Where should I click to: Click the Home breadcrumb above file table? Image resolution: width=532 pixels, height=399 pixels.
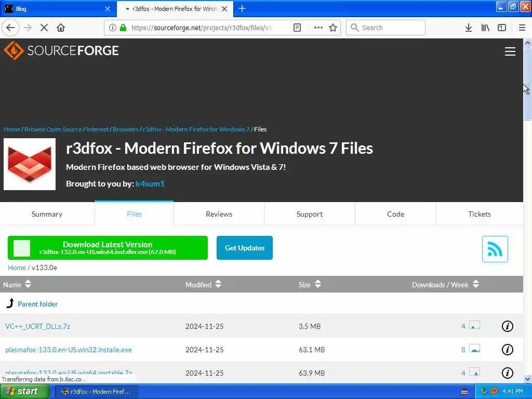(17, 268)
